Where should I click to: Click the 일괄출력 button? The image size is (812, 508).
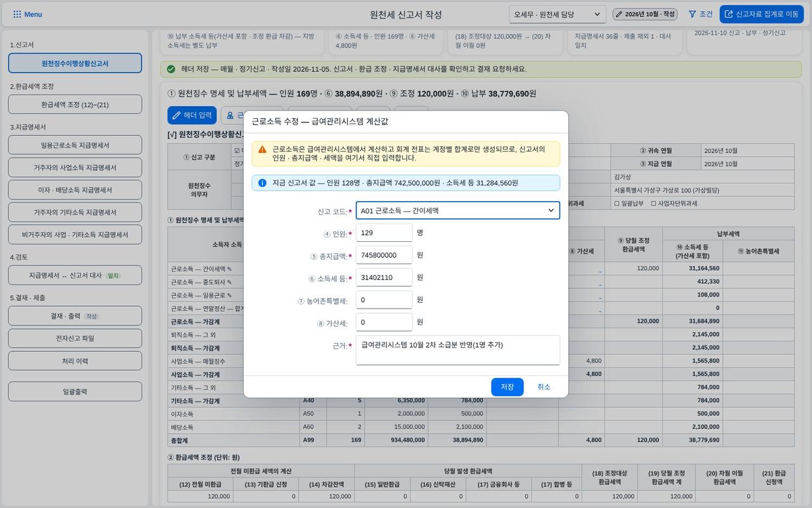click(75, 391)
